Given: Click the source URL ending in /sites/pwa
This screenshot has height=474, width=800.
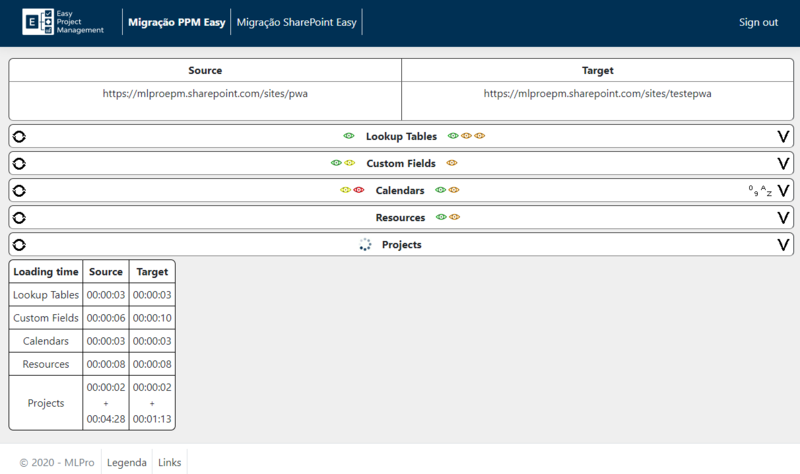Looking at the screenshot, I should click(205, 93).
